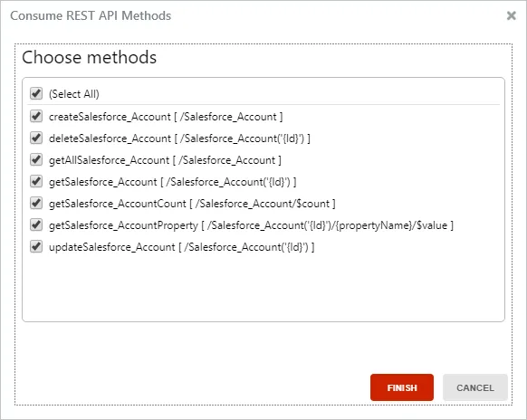Click the deleteSalesforce_Account method label
This screenshot has width=527, height=420.
(179, 138)
